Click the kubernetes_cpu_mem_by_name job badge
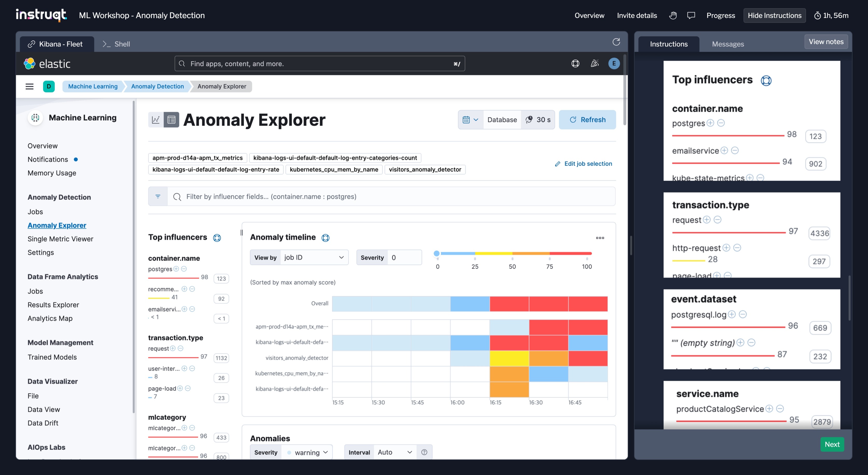868x475 pixels. tap(334, 170)
